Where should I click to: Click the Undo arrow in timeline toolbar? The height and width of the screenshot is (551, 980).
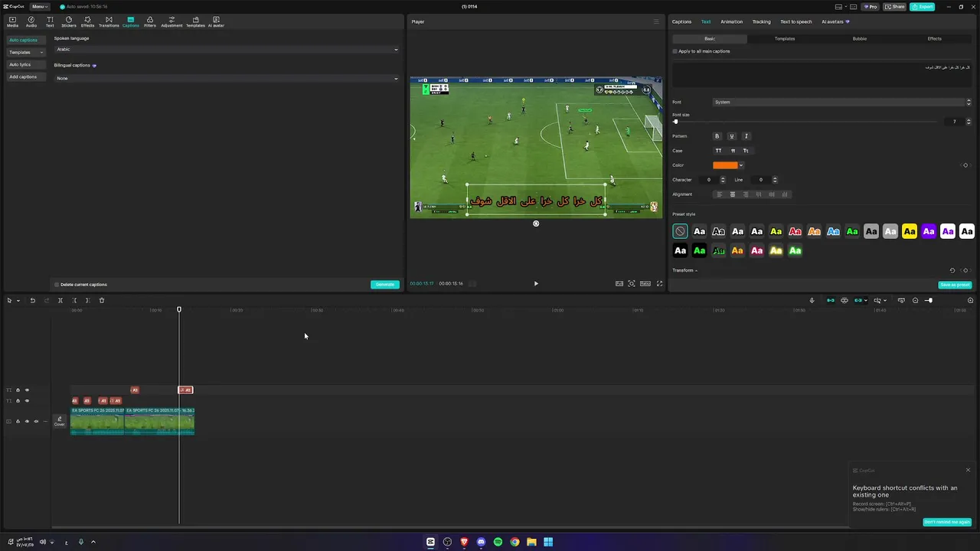[32, 300]
